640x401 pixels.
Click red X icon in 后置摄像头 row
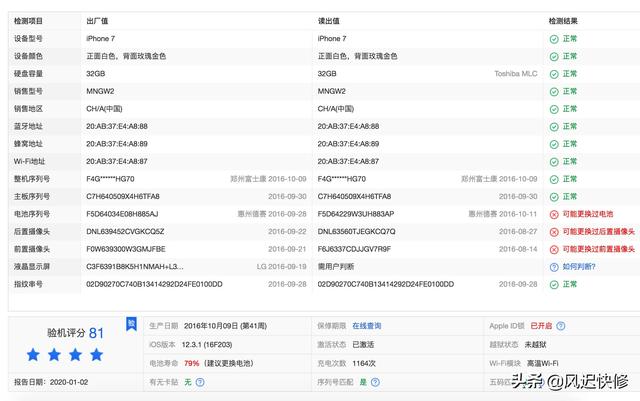(554, 232)
